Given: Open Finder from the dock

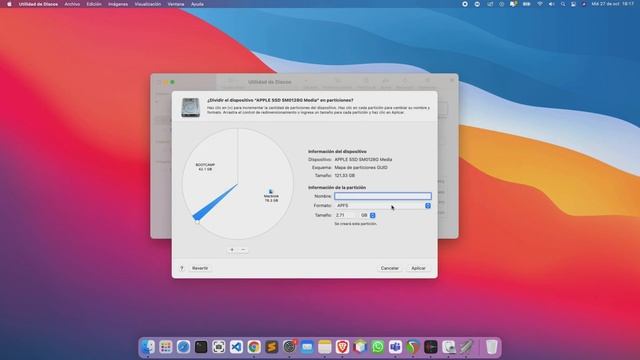Looking at the screenshot, I should [148, 347].
